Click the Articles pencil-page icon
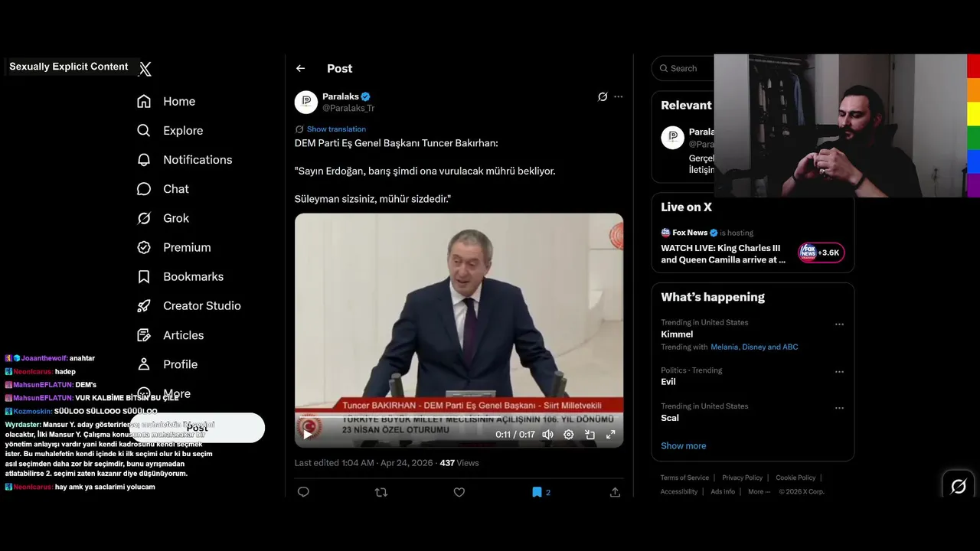The width and height of the screenshot is (980, 551). tap(144, 335)
